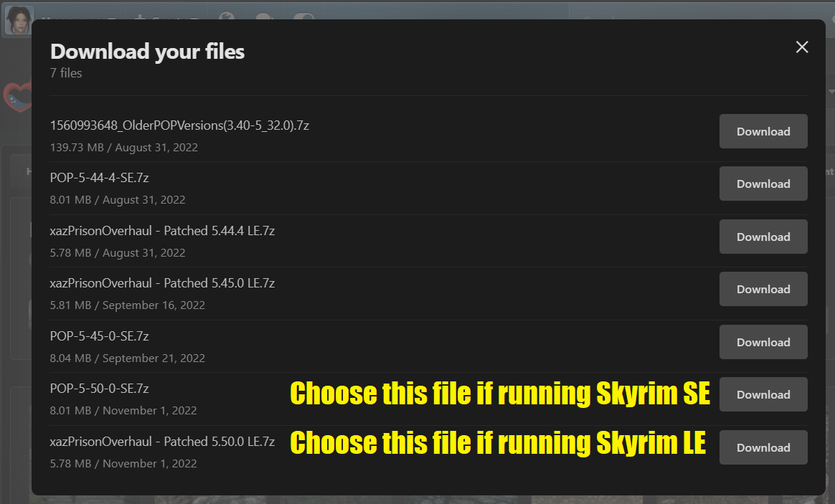
Task: Click the '7 files' count text
Action: [66, 73]
